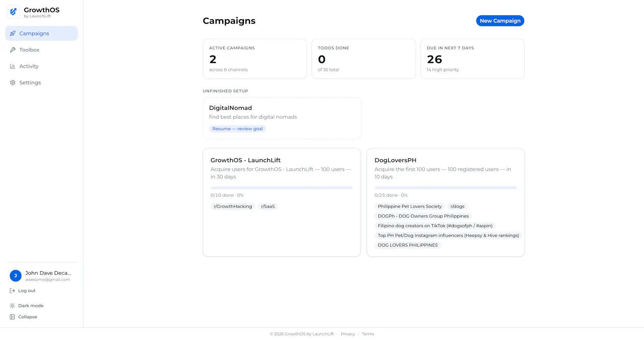Select the Philippine Pet Lovers Society tag
Viewport: 644px width, 340px height.
(410, 206)
